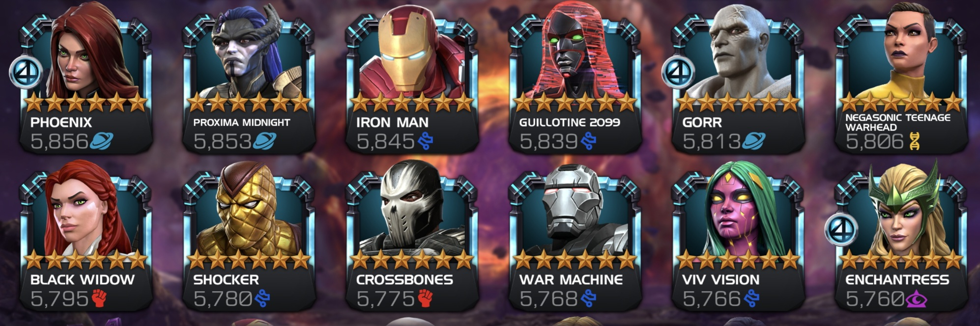Image resolution: width=980 pixels, height=326 pixels.
Task: Click Phoenix's cosmic class planet icon
Action: (101, 141)
